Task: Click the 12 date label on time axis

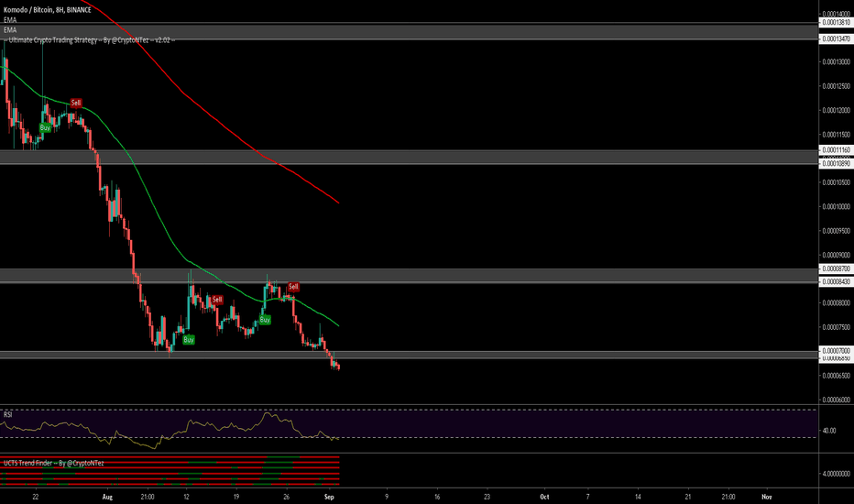Action: click(x=186, y=497)
